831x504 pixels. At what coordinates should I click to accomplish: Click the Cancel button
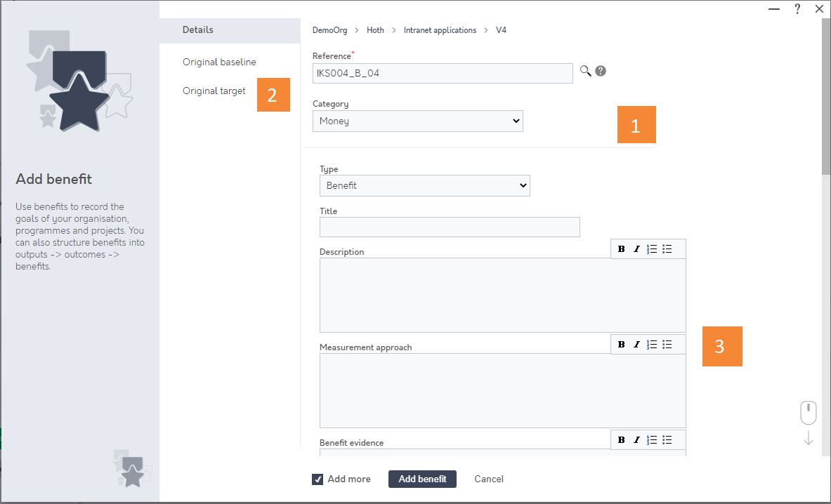pyautogui.click(x=488, y=479)
